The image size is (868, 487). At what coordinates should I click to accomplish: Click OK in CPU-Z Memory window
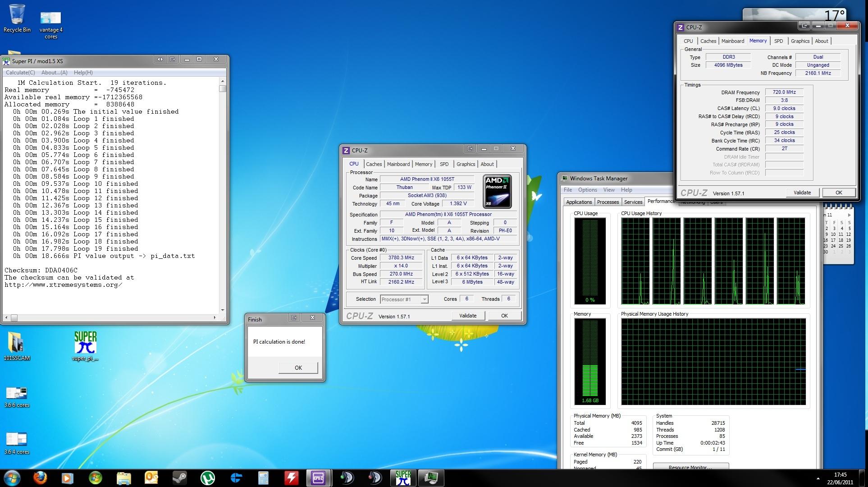click(839, 193)
